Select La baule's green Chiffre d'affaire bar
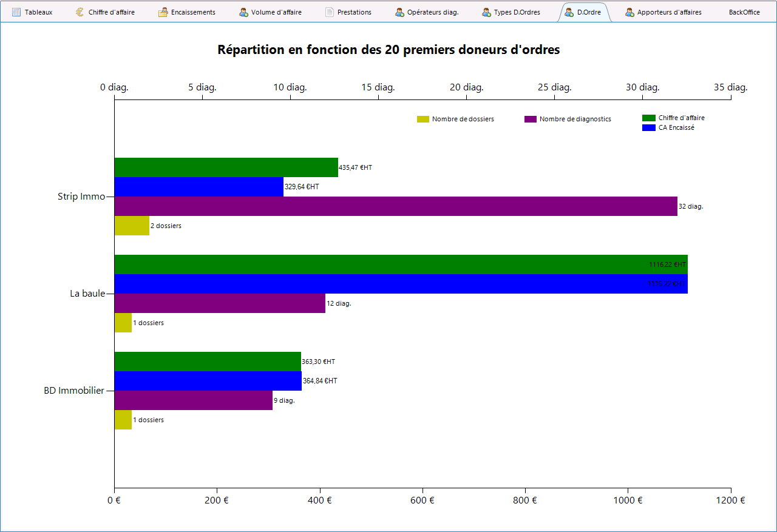 coord(401,264)
